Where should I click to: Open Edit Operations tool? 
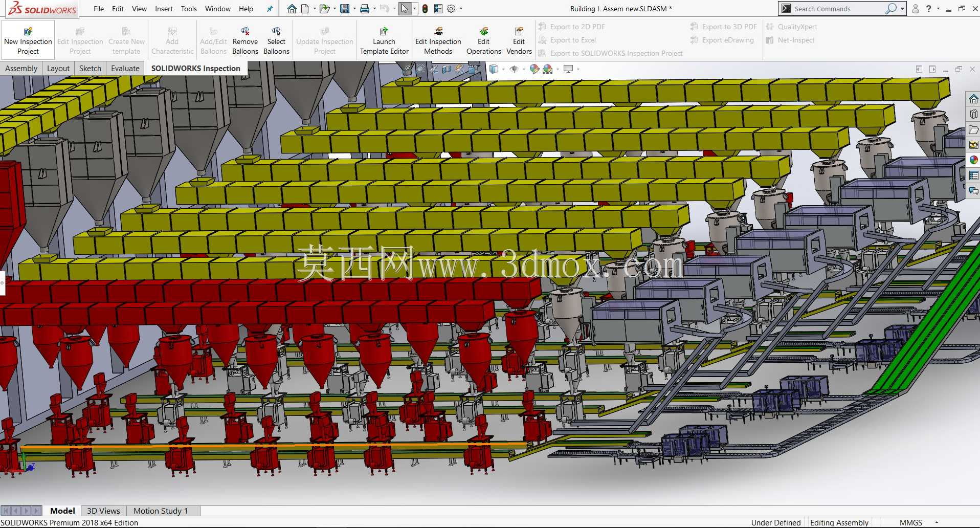tap(483, 40)
